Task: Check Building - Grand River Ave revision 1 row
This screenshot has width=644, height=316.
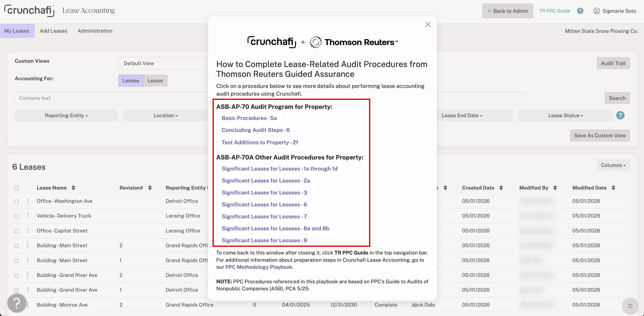Action: click(16, 290)
